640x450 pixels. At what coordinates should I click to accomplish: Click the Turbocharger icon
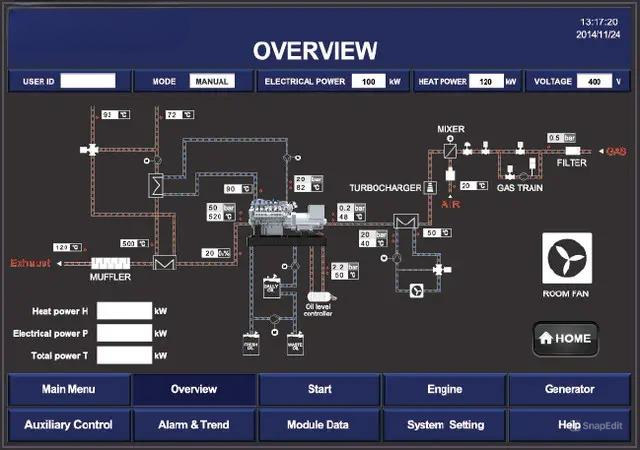(x=430, y=187)
